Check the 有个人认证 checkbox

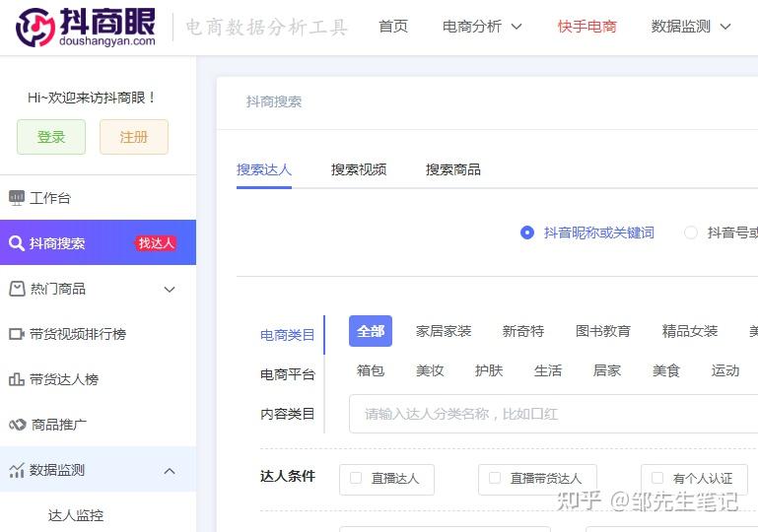click(657, 478)
